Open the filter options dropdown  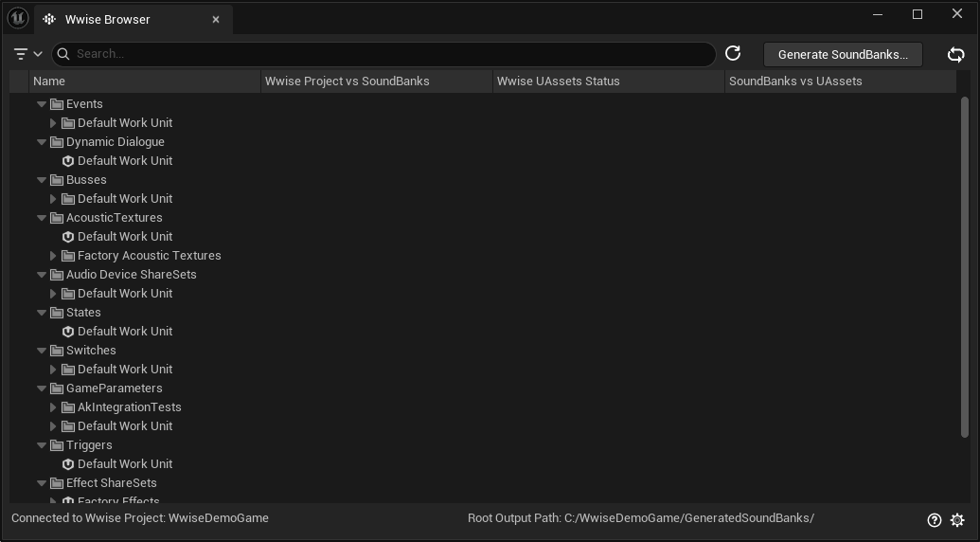[x=27, y=54]
